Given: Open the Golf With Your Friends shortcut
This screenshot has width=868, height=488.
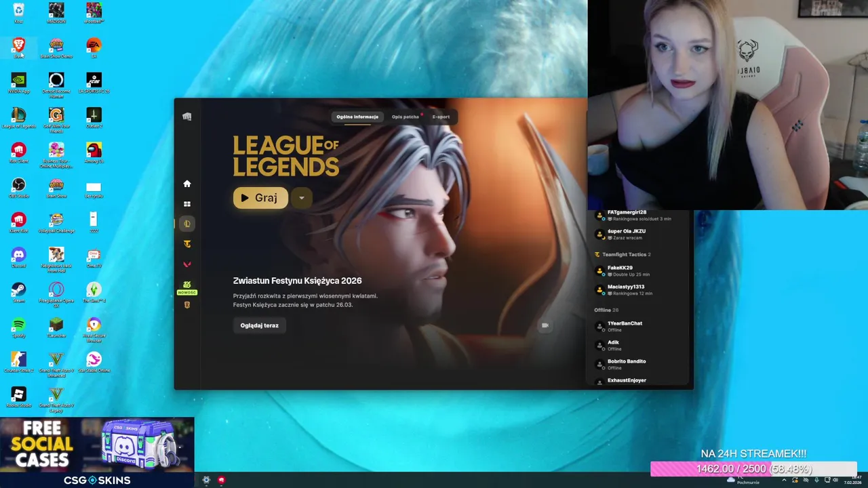Looking at the screenshot, I should 56,120.
